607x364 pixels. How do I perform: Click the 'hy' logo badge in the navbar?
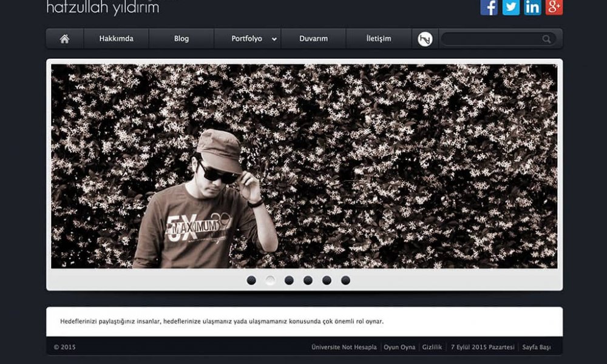424,38
